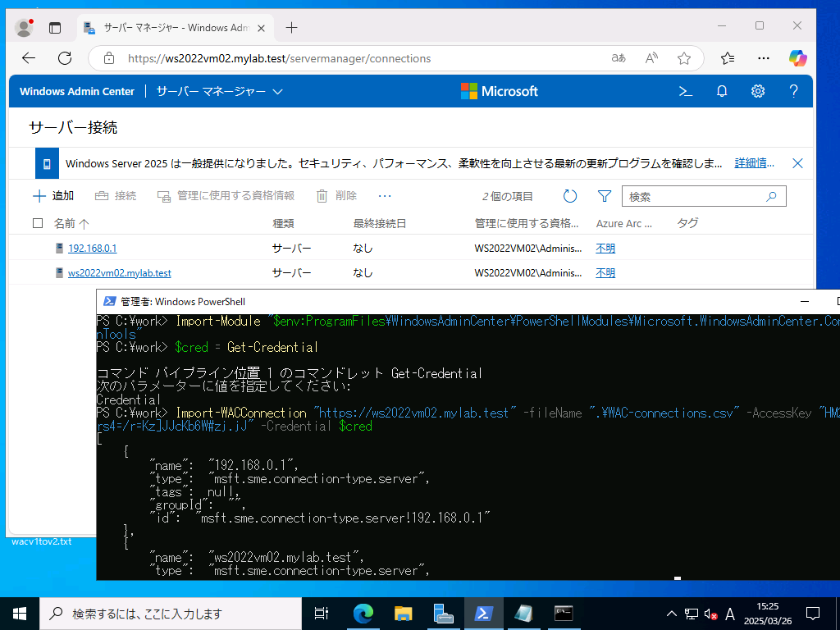
Task: Sort by 最終接続日 column header
Action: click(x=380, y=224)
